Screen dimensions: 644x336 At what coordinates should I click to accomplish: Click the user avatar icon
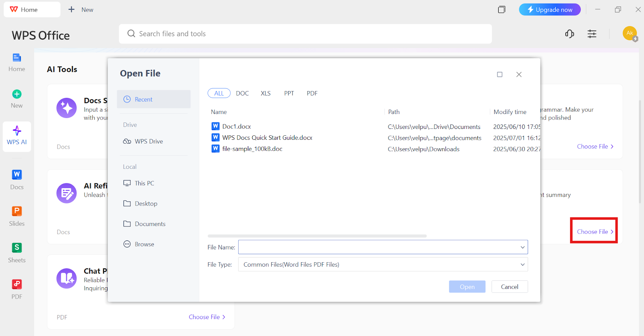coord(630,33)
